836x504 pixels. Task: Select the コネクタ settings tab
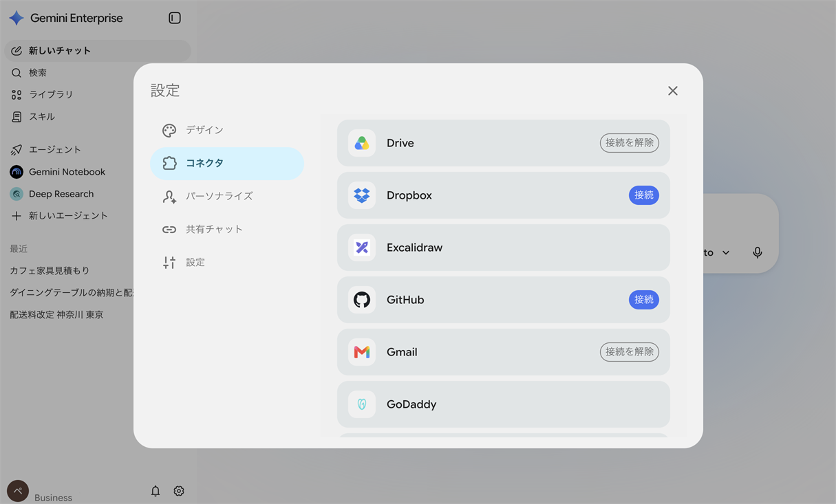tap(227, 163)
